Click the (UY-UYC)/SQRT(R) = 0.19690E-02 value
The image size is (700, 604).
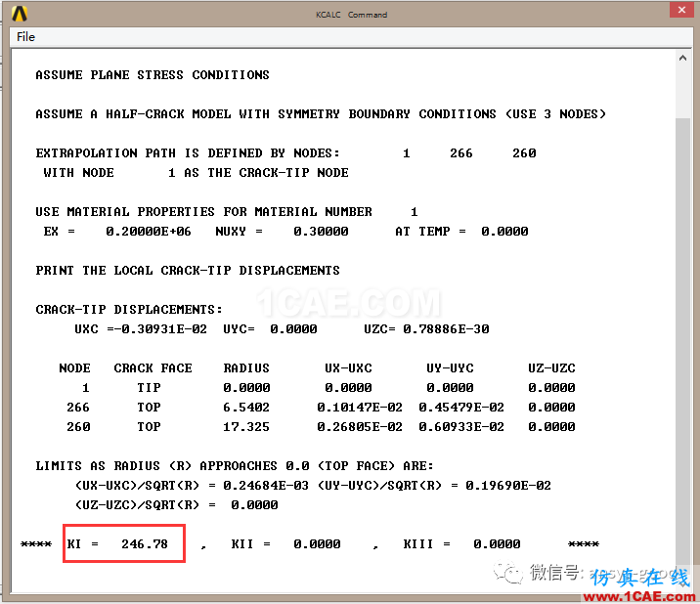[434, 486]
